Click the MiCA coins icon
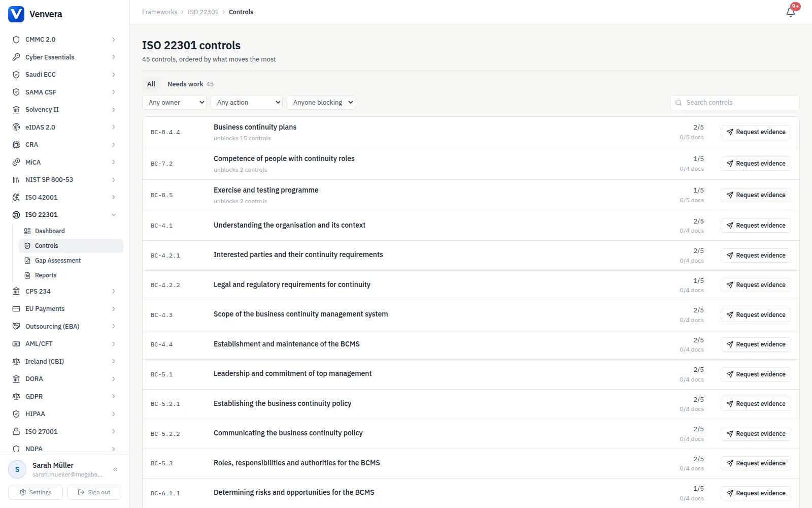Screen dimensions: 812x508 click(16, 162)
